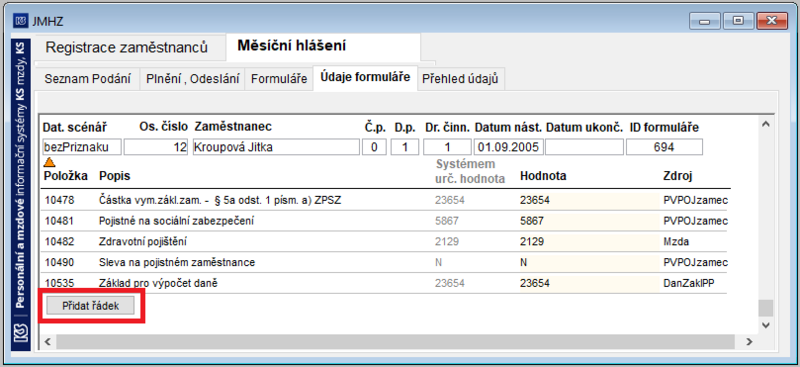Click the vertical scrollbar down arrow

(765, 325)
